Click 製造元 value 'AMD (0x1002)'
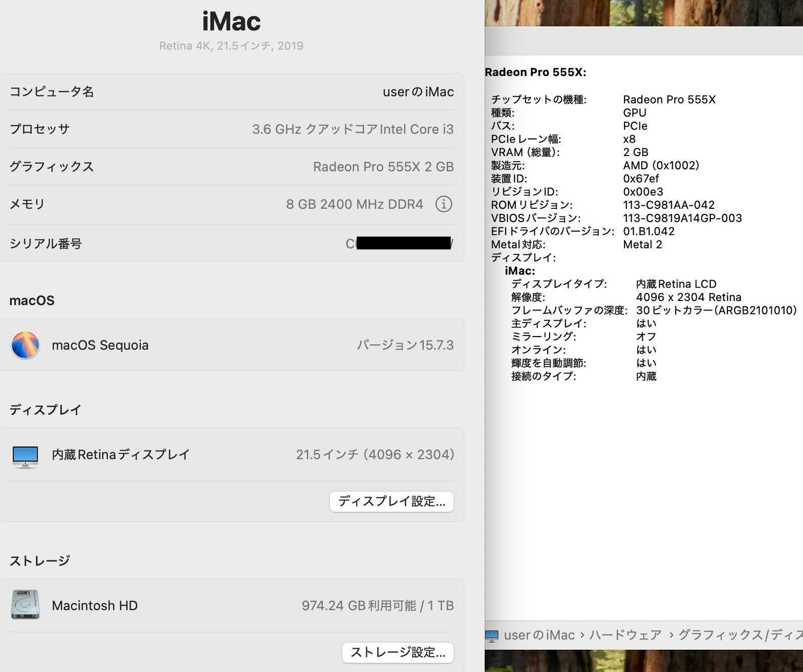This screenshot has width=803, height=672. point(661,166)
